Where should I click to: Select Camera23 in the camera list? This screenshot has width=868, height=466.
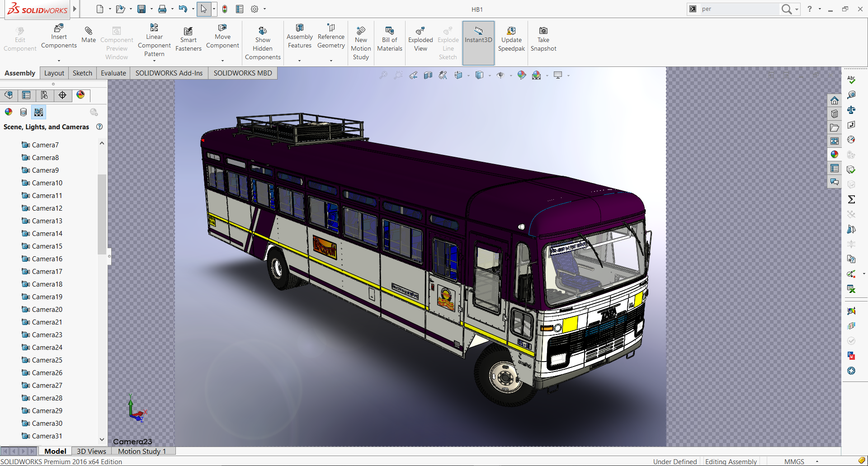(x=47, y=335)
